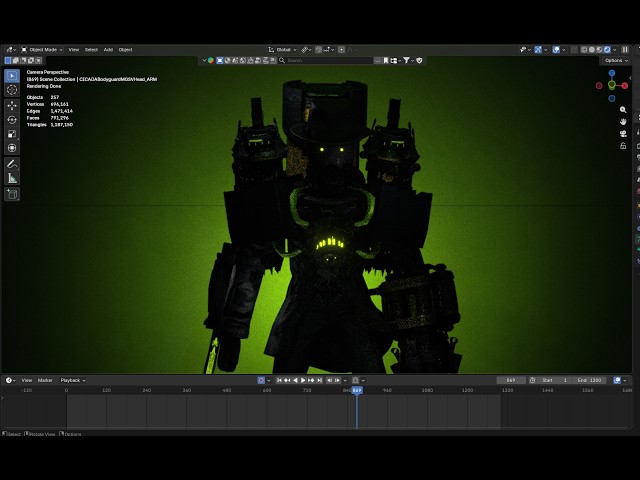640x480 pixels.
Task: Select the Transform tool
Action: tap(12, 148)
